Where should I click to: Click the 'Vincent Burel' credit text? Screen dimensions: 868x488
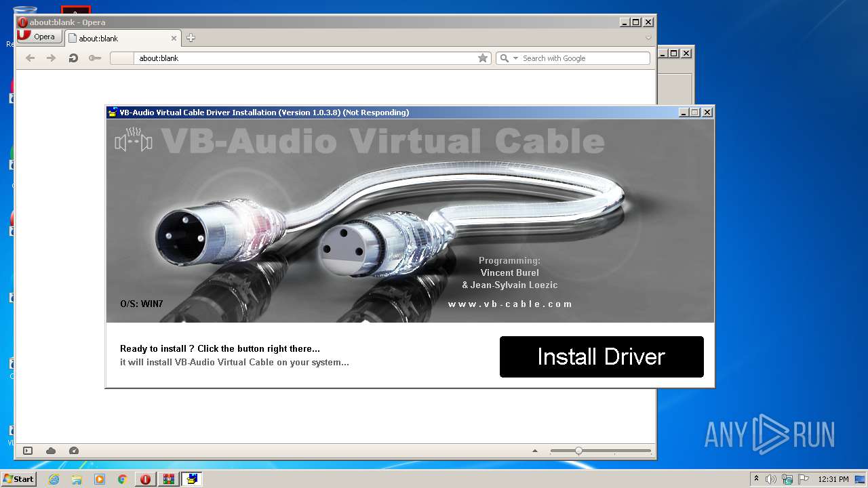[x=510, y=272]
